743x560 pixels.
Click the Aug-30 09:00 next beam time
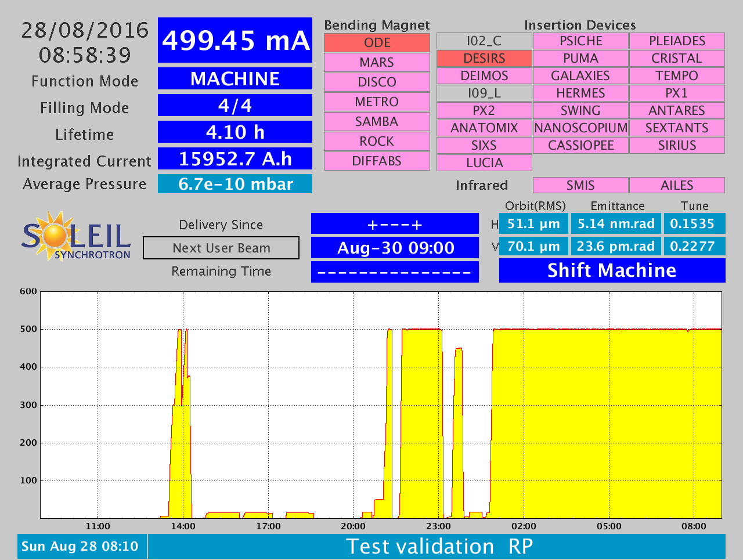395,248
